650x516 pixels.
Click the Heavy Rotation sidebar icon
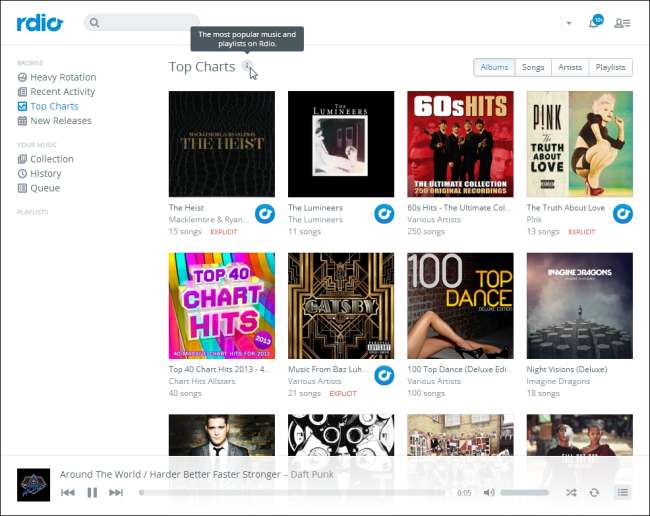click(22, 78)
